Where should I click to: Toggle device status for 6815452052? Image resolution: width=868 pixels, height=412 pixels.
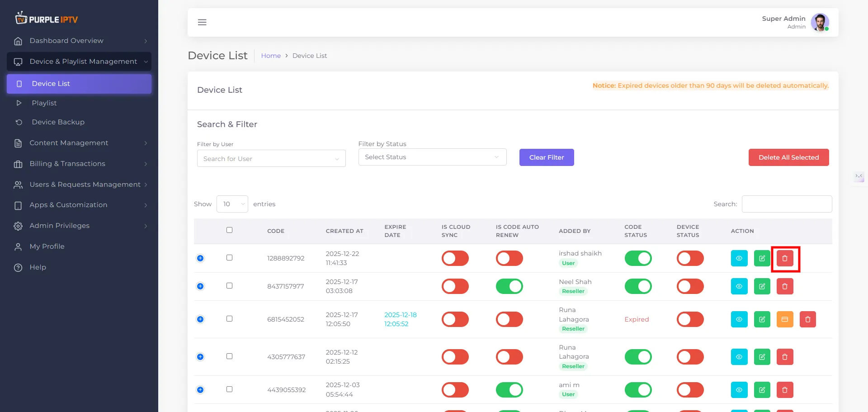click(x=690, y=319)
